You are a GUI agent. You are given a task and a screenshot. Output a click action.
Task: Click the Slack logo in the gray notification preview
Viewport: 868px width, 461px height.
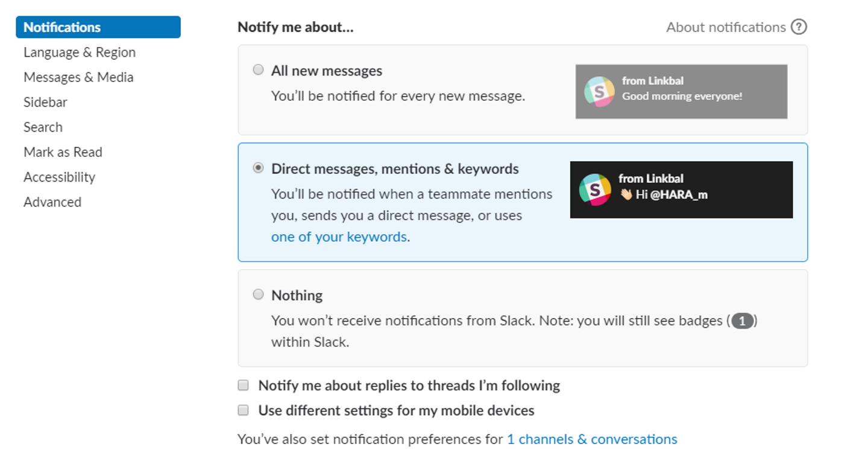point(599,92)
